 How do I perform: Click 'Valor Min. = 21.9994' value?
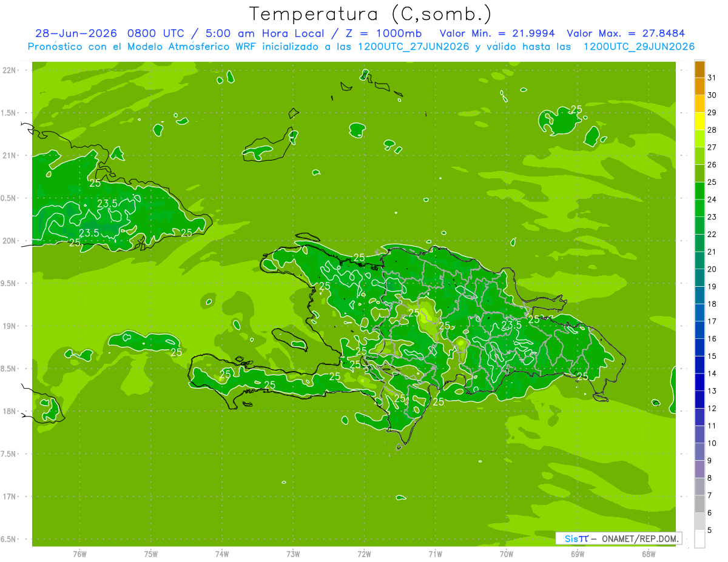pos(497,33)
